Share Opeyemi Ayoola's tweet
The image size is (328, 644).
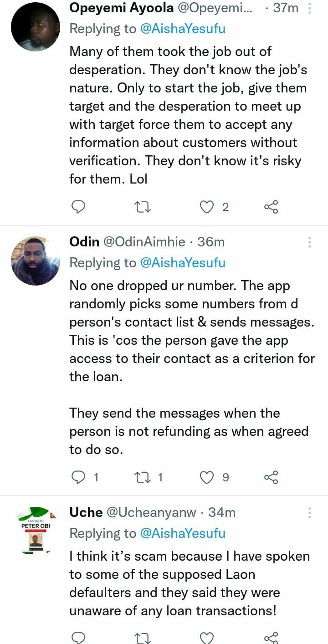pos(271,207)
